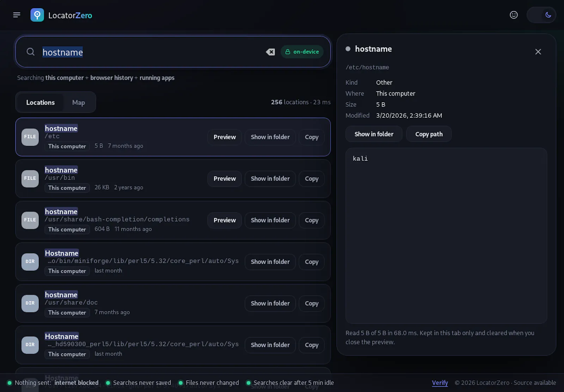Show /usr/share/doc hostname in folder
The width and height of the screenshot is (564, 392).
point(270,304)
